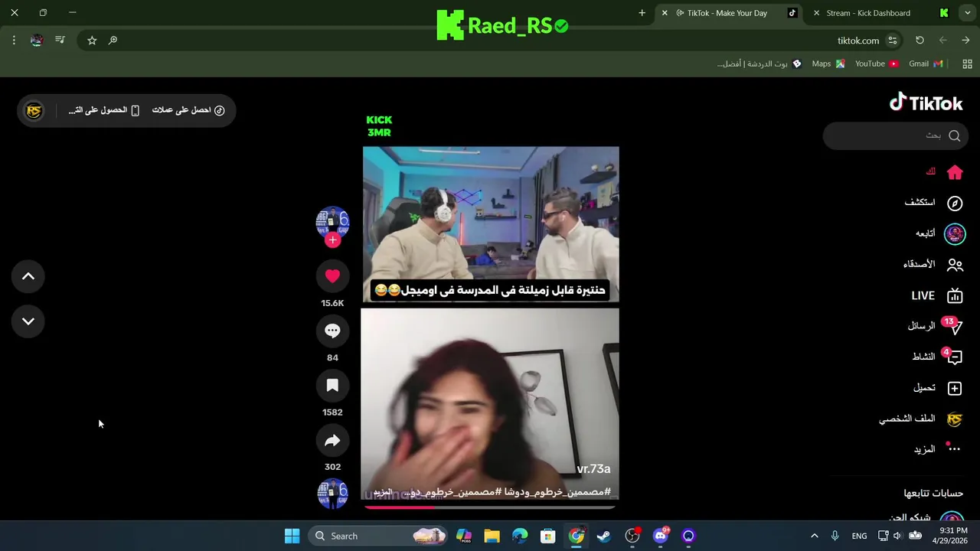
Task: Click the taskbar Search box
Action: [x=378, y=536]
